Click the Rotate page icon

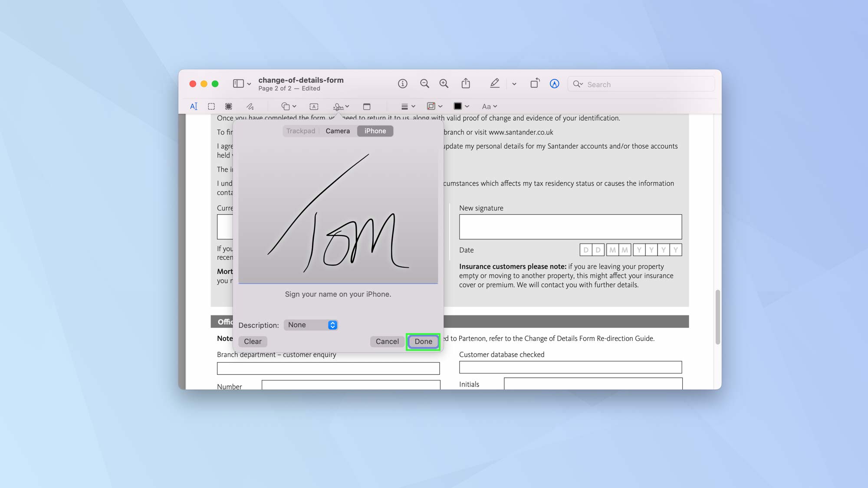pyautogui.click(x=535, y=83)
